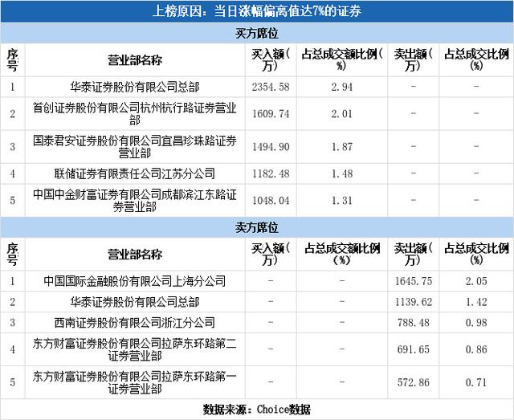Click sell percentage value 0.98

[476, 322]
